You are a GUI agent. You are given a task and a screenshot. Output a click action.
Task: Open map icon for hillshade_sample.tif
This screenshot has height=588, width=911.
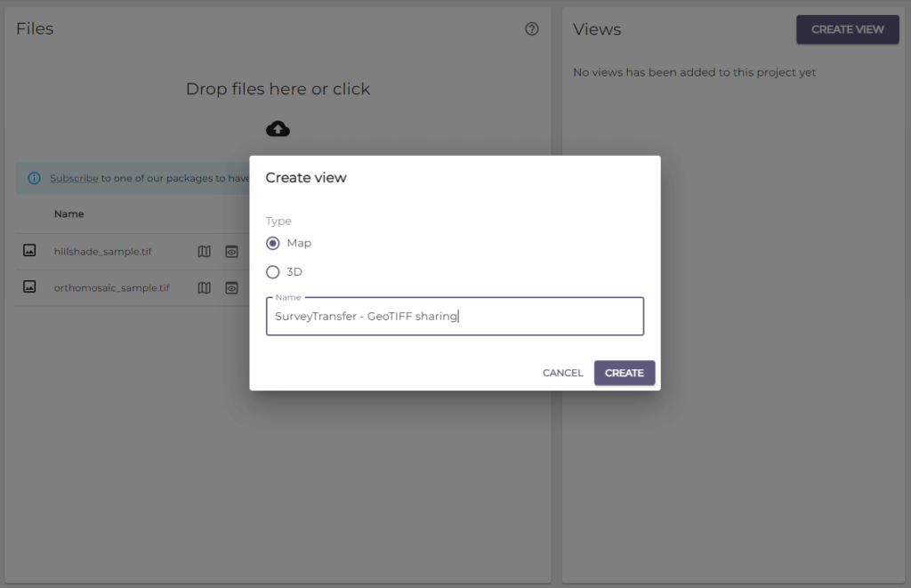[x=204, y=252]
